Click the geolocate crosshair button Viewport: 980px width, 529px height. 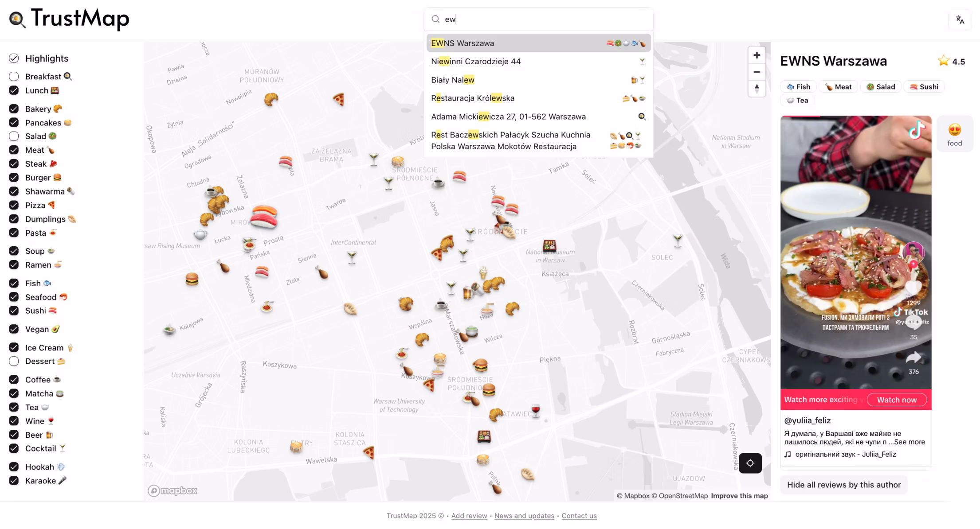pyautogui.click(x=750, y=463)
